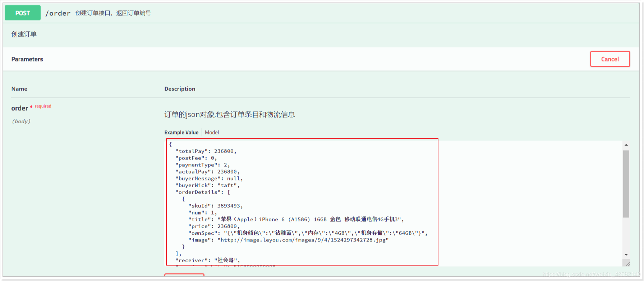Click the "orderDetails": [ line

click(x=203, y=192)
